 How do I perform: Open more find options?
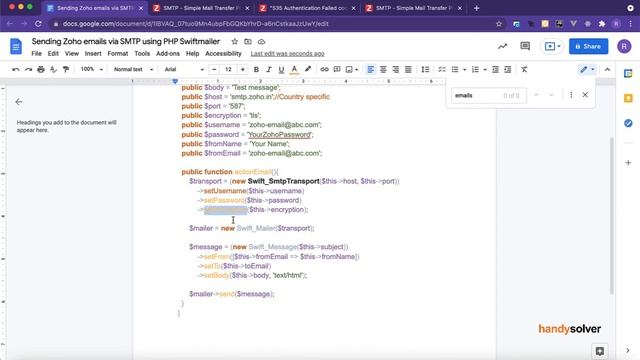coord(571,95)
